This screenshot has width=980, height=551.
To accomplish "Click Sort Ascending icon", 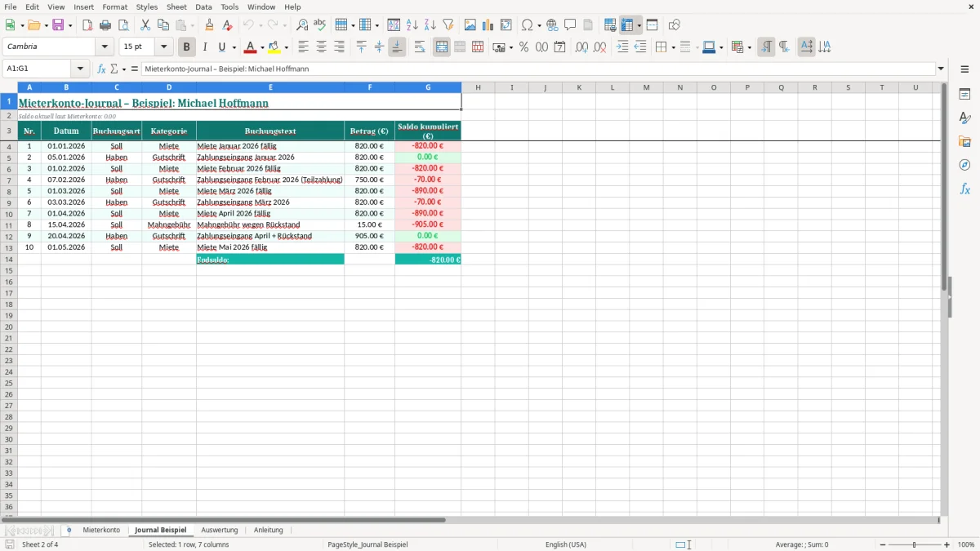I will point(412,25).
